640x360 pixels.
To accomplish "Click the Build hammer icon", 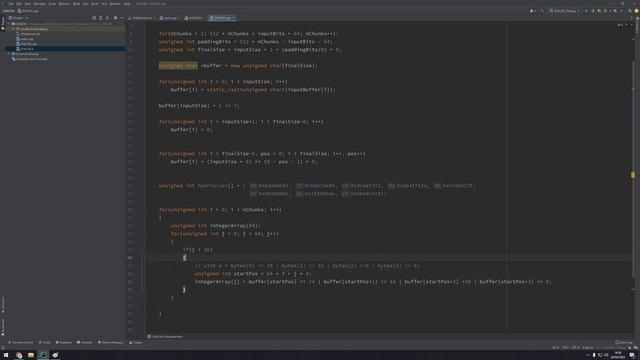I will click(542, 11).
